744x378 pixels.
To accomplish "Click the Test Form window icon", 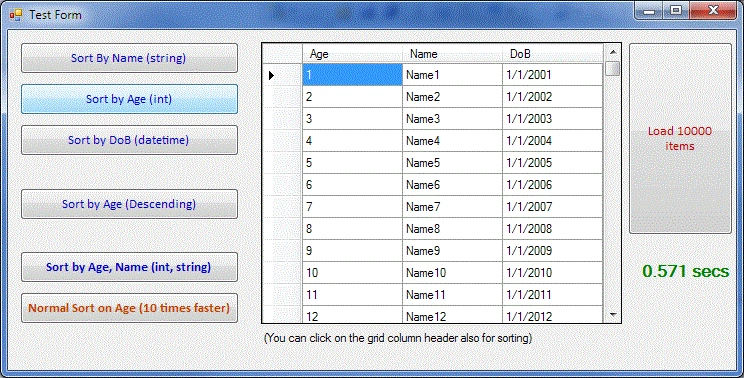I will [16, 15].
